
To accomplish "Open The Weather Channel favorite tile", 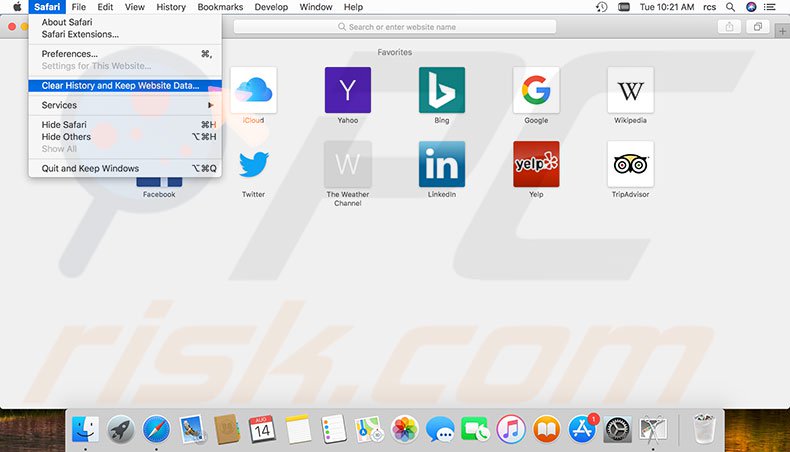I will 348,164.
